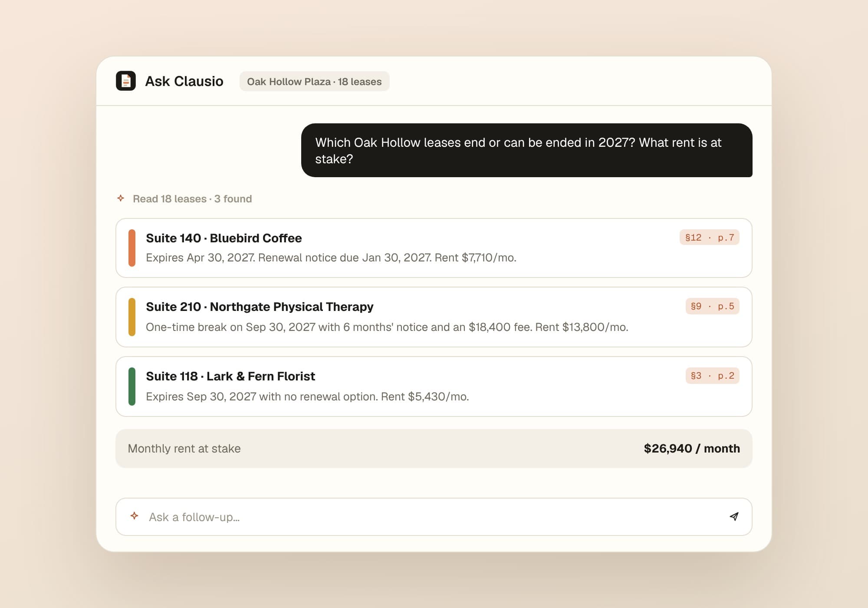Click the Monthly rent at stake label

tap(184, 449)
